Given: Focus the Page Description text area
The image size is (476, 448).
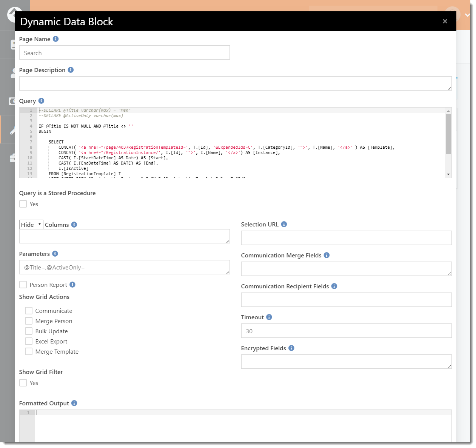Looking at the screenshot, I should tap(236, 83).
